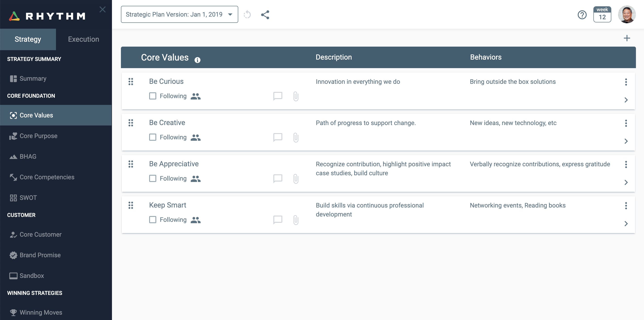Open comments for Keep Smart
Image resolution: width=644 pixels, height=320 pixels.
pyautogui.click(x=277, y=220)
